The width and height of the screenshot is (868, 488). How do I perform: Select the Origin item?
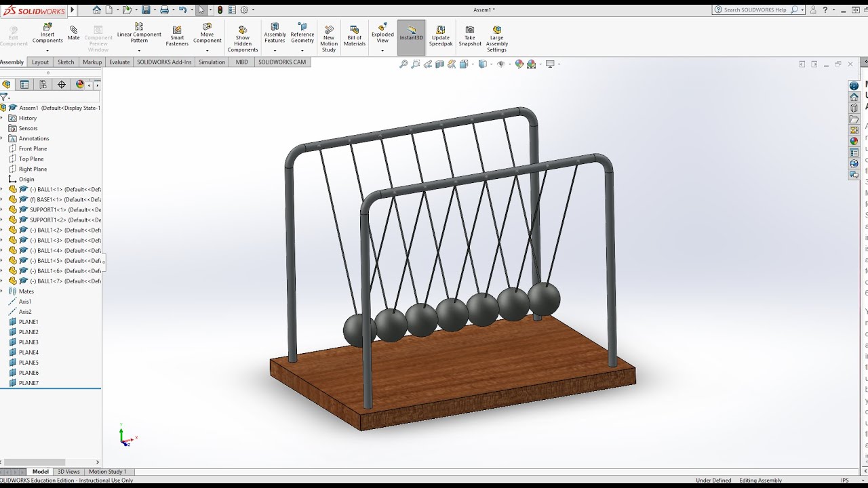(26, 179)
